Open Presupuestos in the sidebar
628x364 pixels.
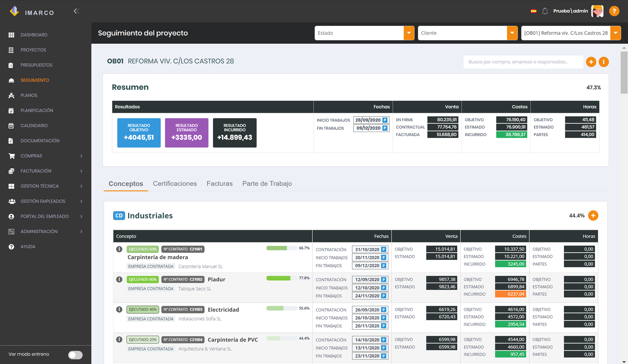click(36, 65)
